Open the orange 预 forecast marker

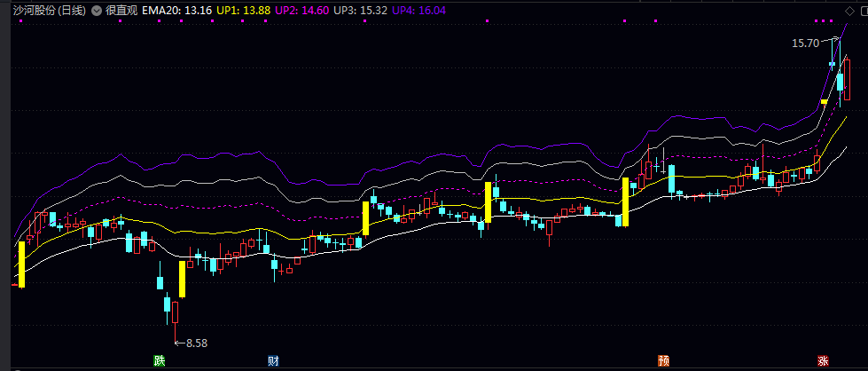click(664, 361)
